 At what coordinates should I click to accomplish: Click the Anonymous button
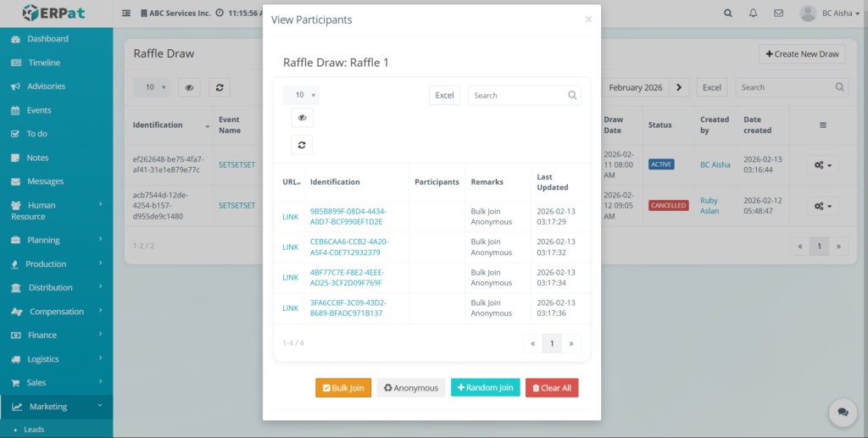(411, 388)
